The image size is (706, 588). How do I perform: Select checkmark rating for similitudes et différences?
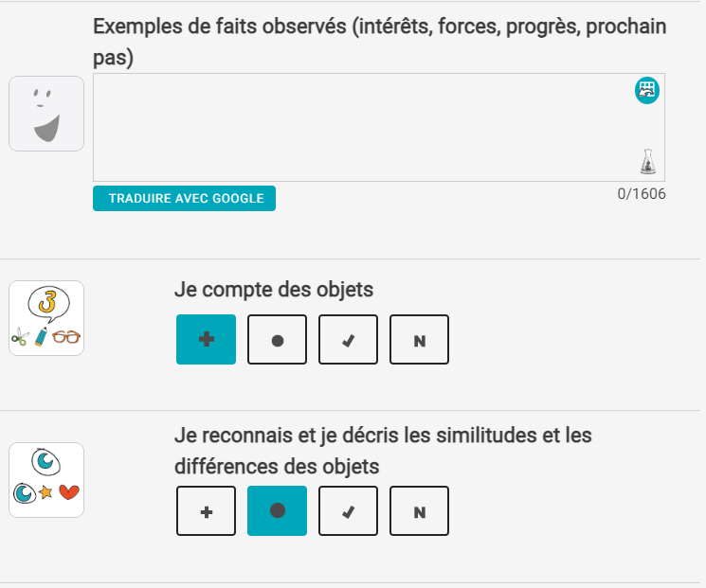tap(348, 510)
